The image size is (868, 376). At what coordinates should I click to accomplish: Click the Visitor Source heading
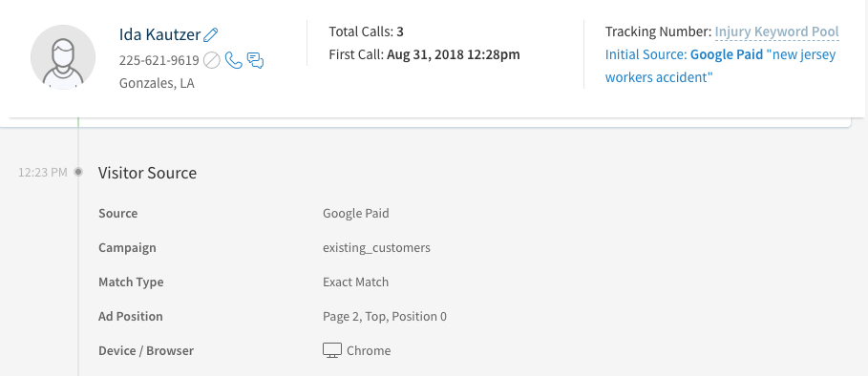click(x=147, y=173)
